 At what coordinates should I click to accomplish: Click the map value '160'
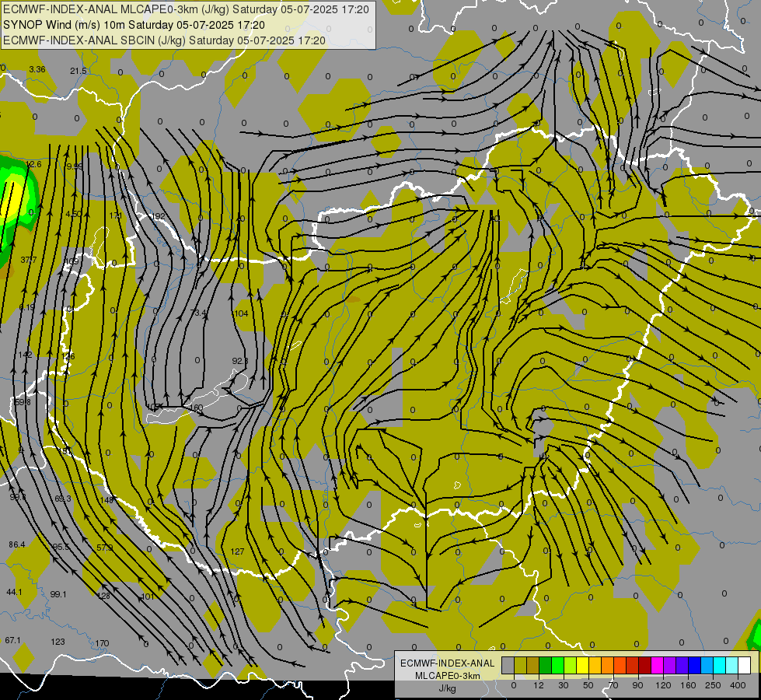click(196, 408)
